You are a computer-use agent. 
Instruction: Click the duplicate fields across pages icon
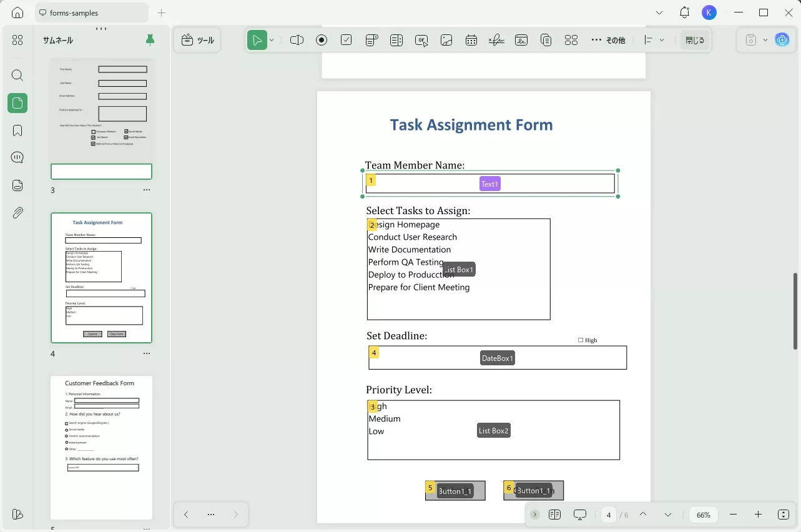coord(546,41)
